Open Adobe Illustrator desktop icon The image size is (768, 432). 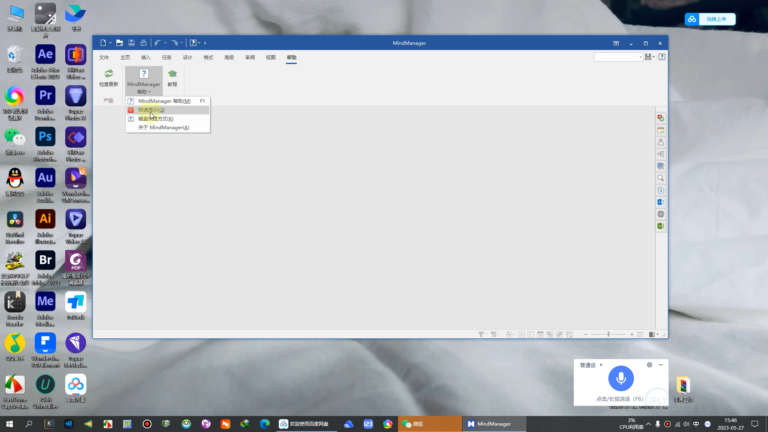pos(45,225)
